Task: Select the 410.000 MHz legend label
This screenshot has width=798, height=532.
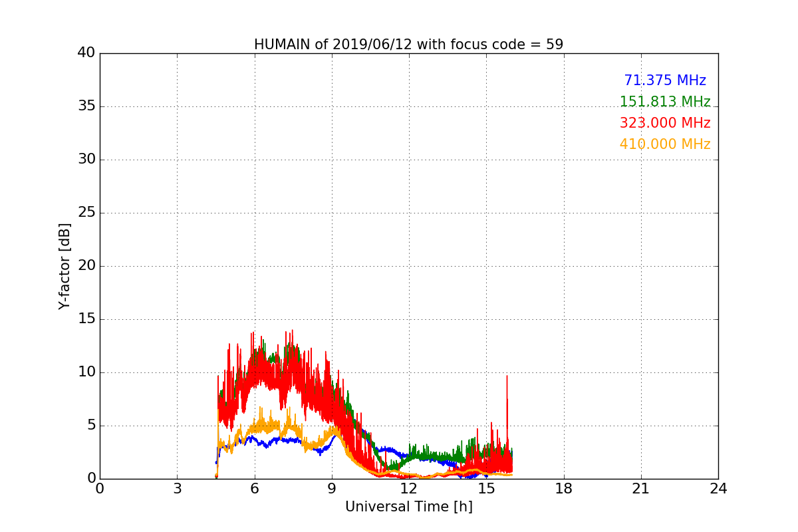Action: click(665, 144)
